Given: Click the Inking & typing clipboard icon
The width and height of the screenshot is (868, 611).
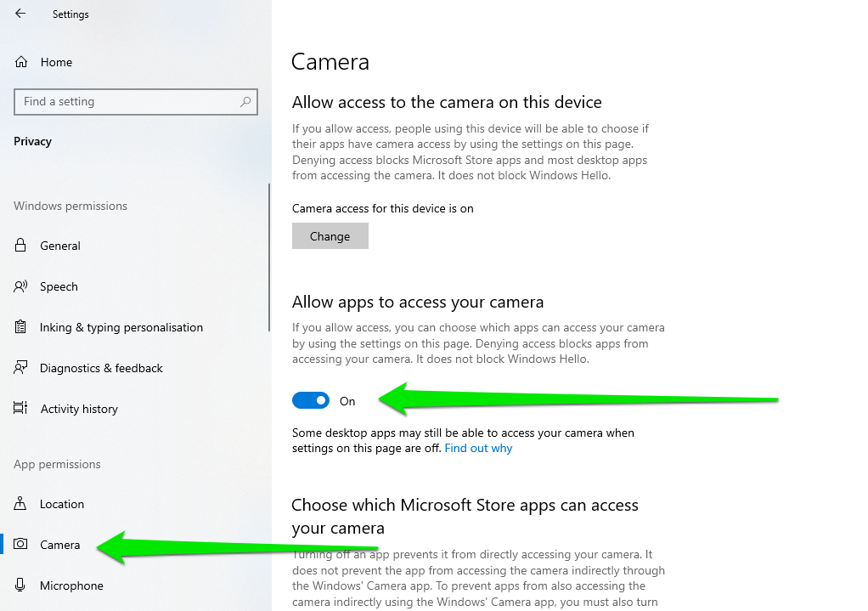Looking at the screenshot, I should coord(20,327).
